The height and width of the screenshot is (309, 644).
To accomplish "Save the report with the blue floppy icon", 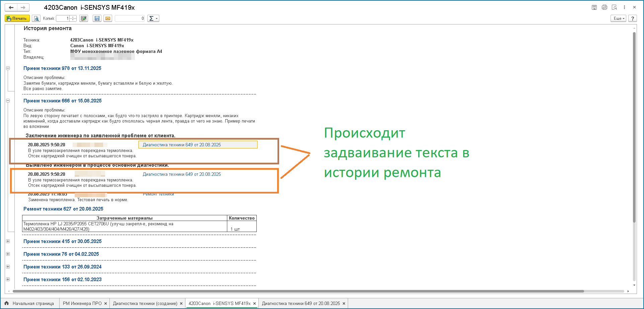I will [x=97, y=18].
